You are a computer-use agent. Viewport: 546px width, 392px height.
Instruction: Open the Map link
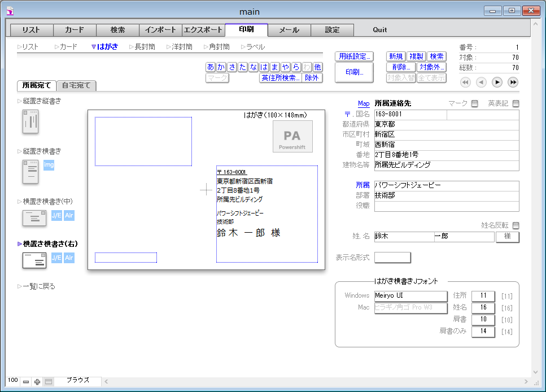click(364, 103)
